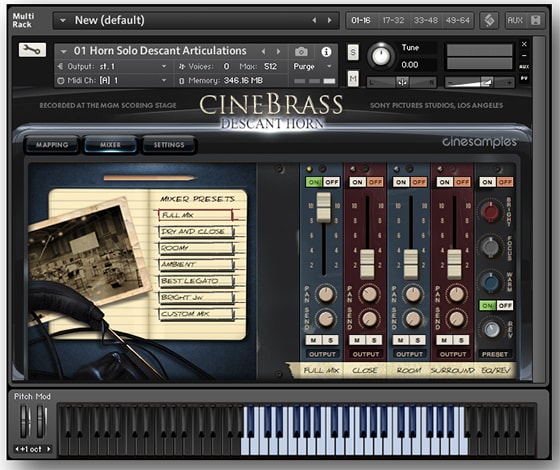Shift keyboard octave down arrow
Viewport: 560px width, 470px height.
tap(16, 449)
